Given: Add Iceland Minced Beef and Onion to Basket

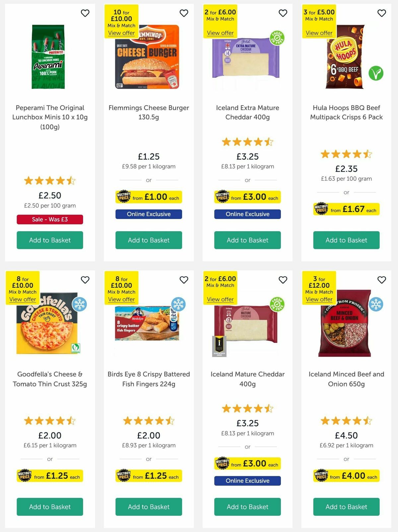Looking at the screenshot, I should [346, 507].
